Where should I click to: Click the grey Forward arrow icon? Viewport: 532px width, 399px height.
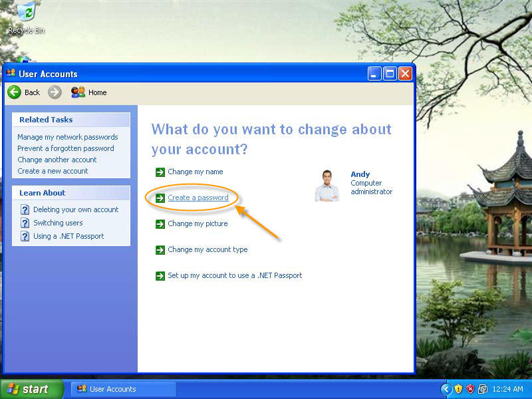pyautogui.click(x=55, y=92)
